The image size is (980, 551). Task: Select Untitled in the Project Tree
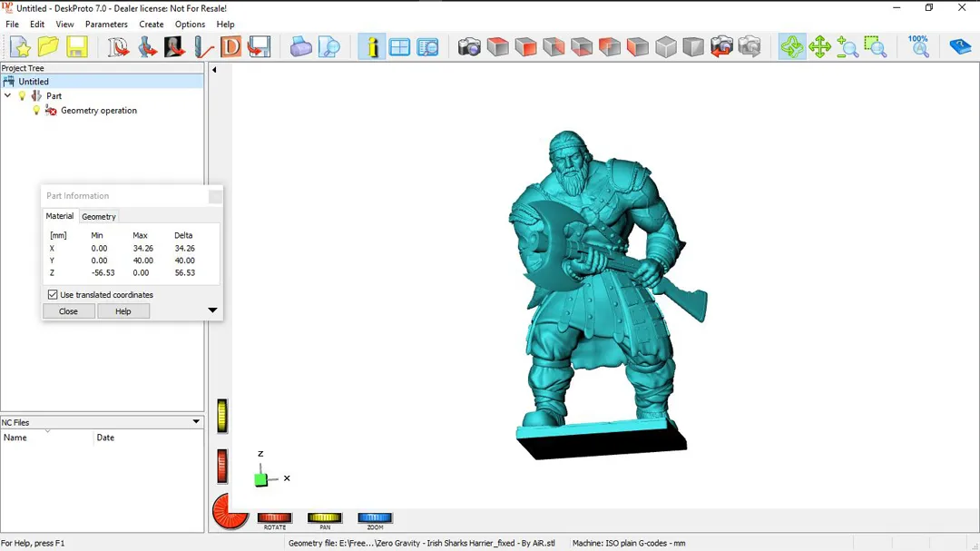(34, 82)
